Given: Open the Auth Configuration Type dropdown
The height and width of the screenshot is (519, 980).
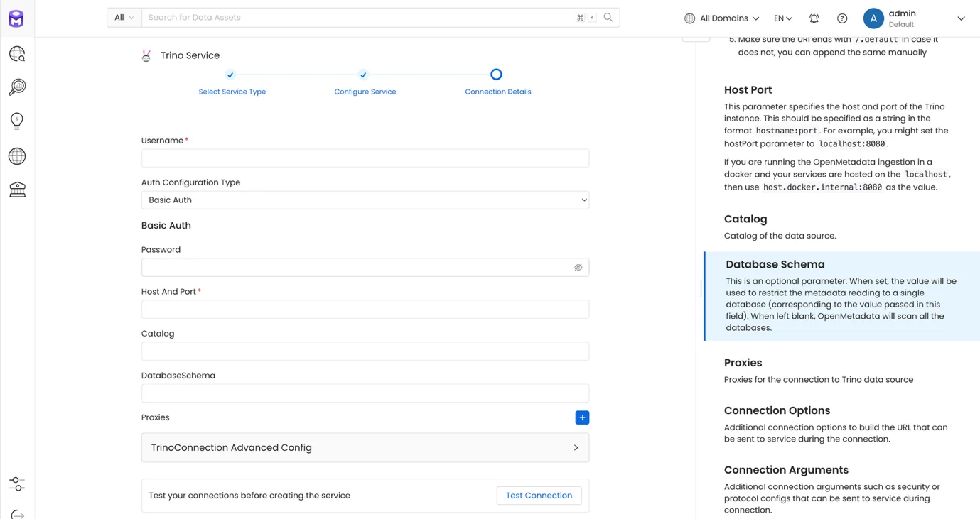Looking at the screenshot, I should pyautogui.click(x=365, y=200).
